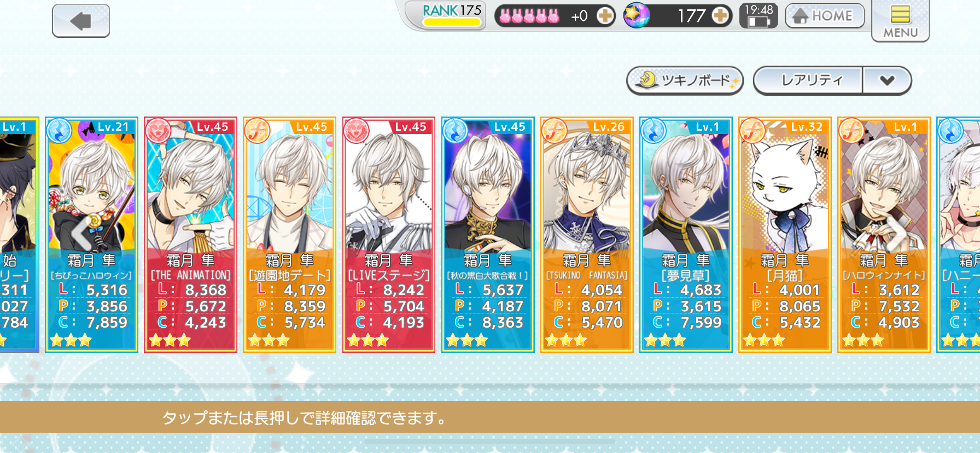This screenshot has width=980, height=453.
Task: Pick the 月猫 white cat card
Action: [x=785, y=235]
